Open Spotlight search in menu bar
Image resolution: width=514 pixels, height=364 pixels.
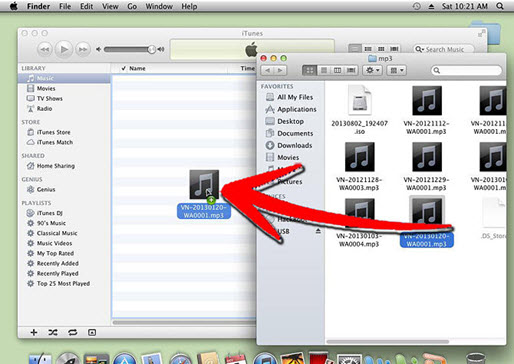[500, 6]
